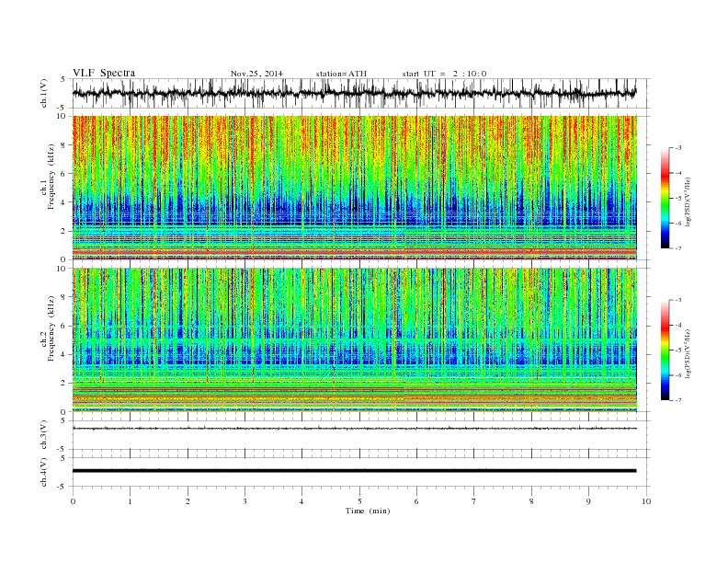Screen dimensions: 728x563
Task: Click the "start UT = 2 :10: 0" text
Action: click(x=444, y=74)
